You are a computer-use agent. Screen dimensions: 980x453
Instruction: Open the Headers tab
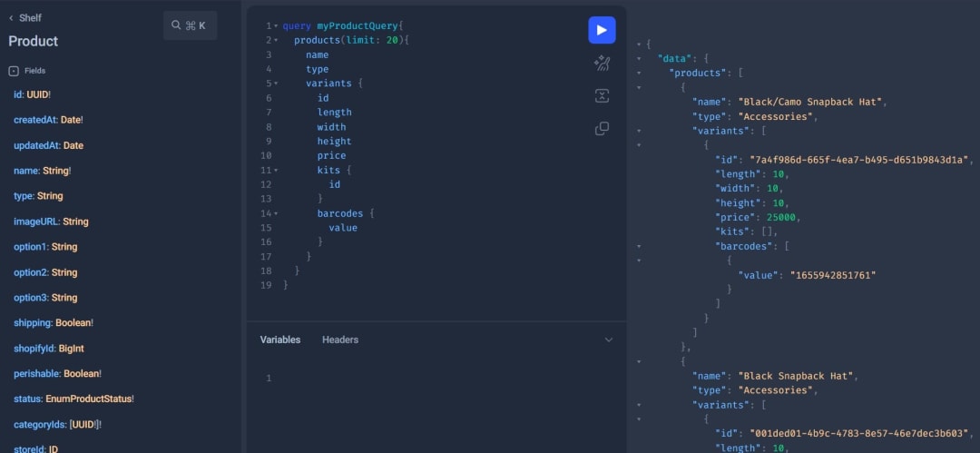340,340
